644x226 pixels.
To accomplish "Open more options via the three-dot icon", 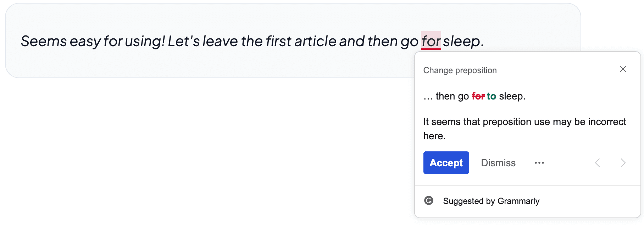I will (x=539, y=163).
